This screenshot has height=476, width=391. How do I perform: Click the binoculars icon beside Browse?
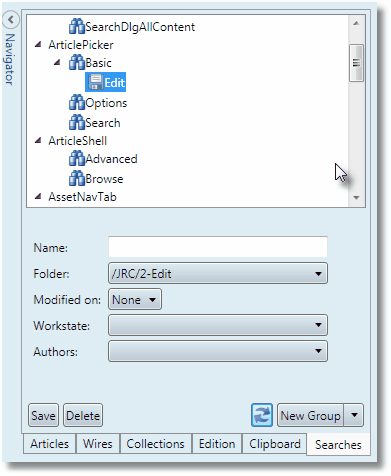[77, 178]
